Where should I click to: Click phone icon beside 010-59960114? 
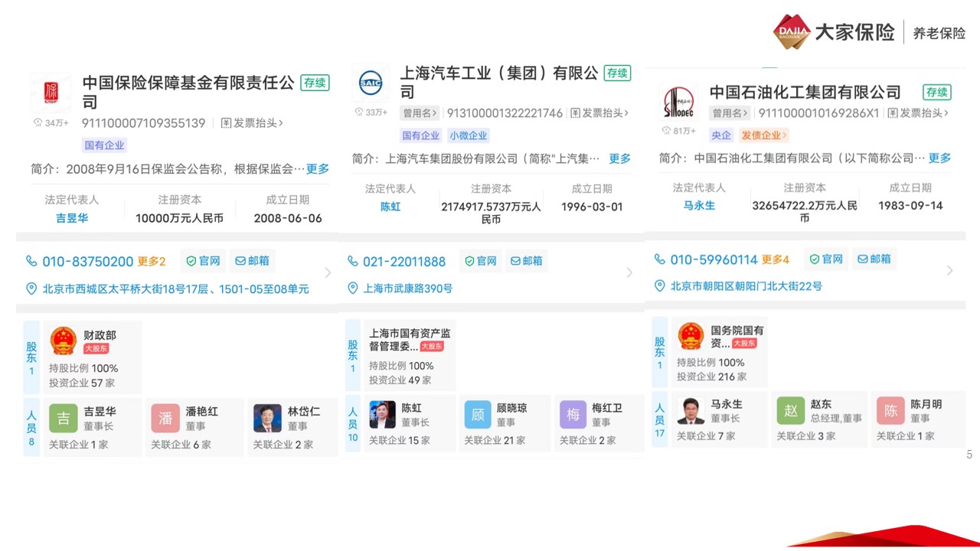[x=659, y=259]
